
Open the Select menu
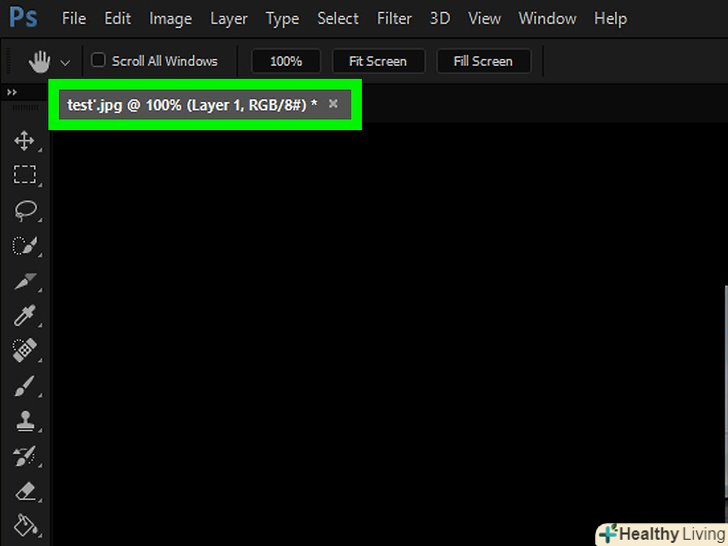[x=338, y=19]
